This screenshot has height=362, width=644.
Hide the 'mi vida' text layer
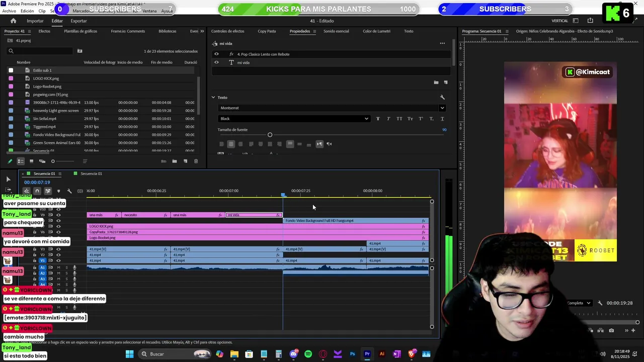pos(216,62)
